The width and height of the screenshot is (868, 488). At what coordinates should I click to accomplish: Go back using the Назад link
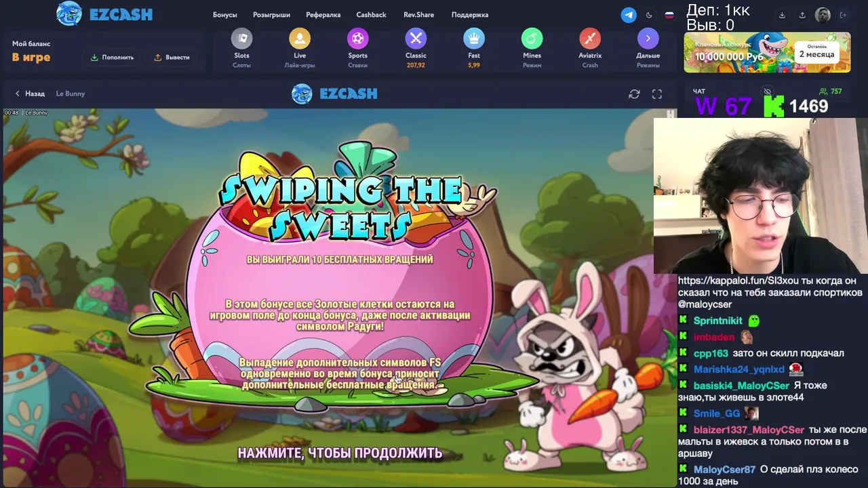30,94
